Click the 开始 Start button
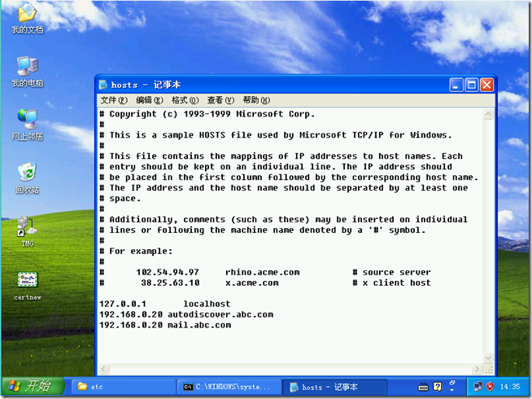532x399 pixels. 33,387
